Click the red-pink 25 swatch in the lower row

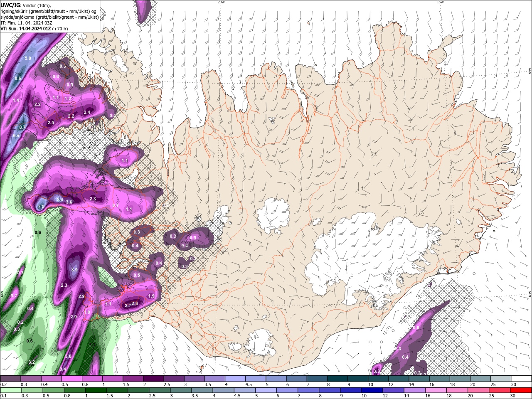pyautogui.click(x=500, y=390)
